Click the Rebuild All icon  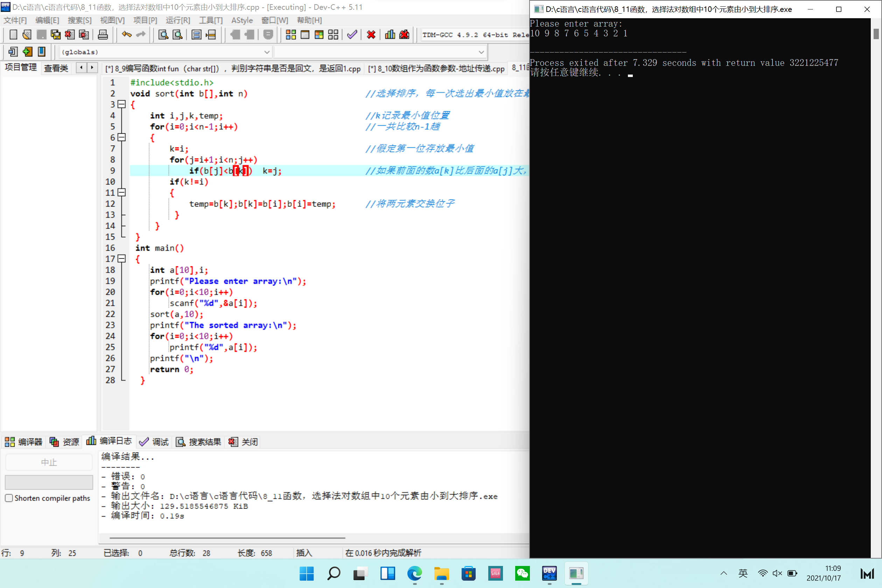coord(333,35)
